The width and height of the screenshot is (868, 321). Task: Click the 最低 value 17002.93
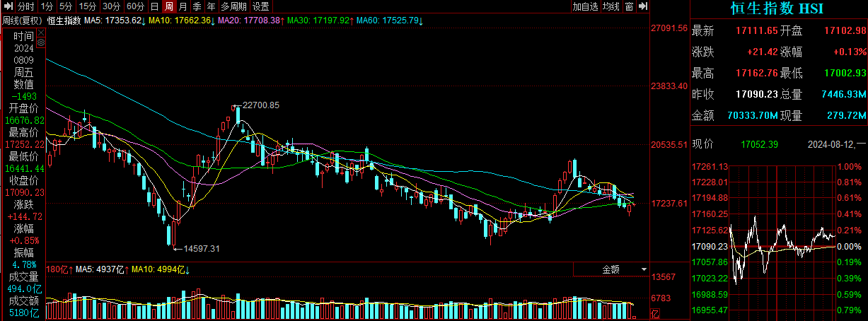(845, 73)
